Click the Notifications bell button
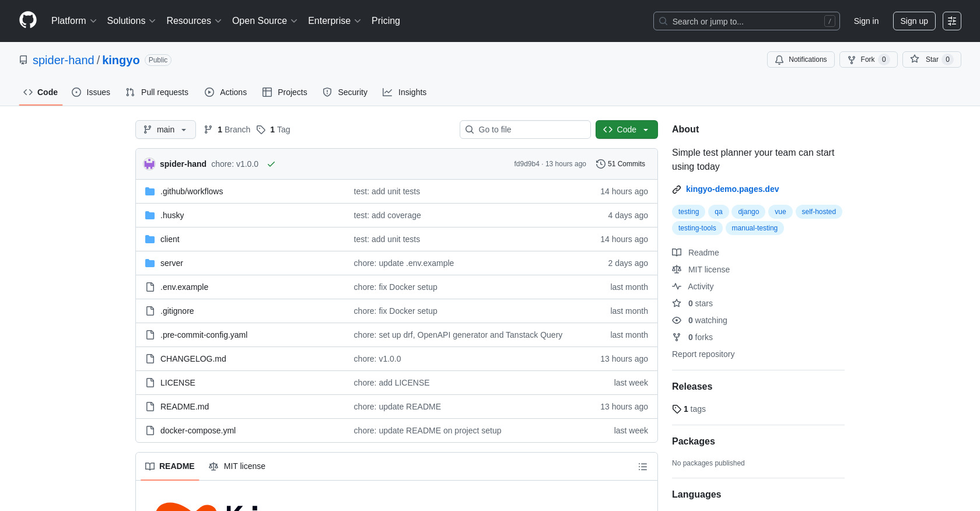 click(801, 60)
